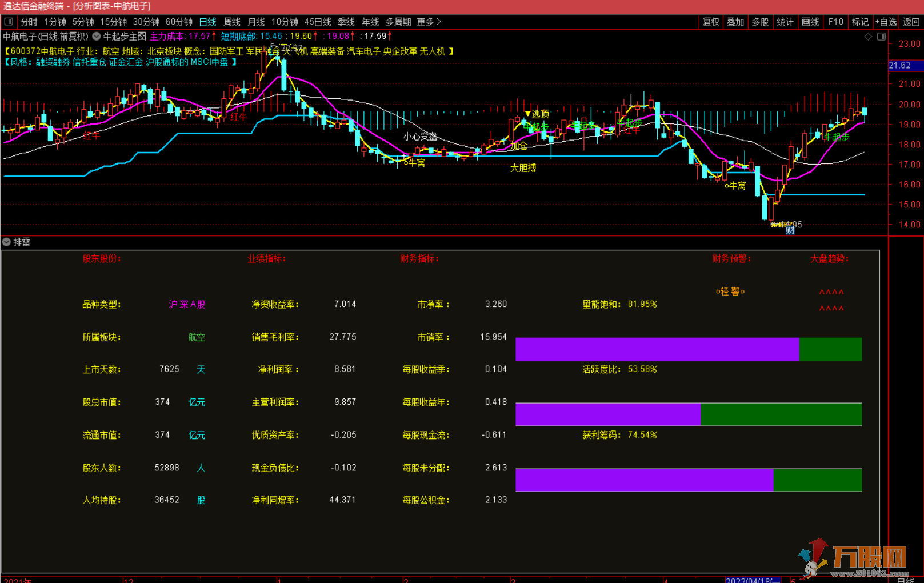Select the 45日线 period
The image size is (924, 583).
click(318, 22)
